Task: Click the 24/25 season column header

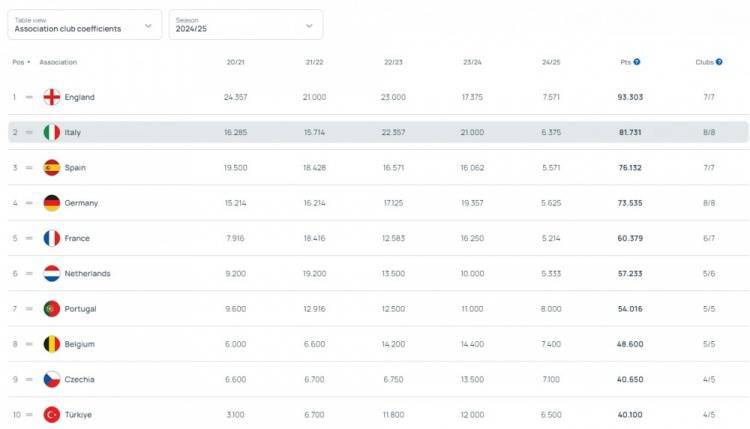Action: click(x=550, y=62)
